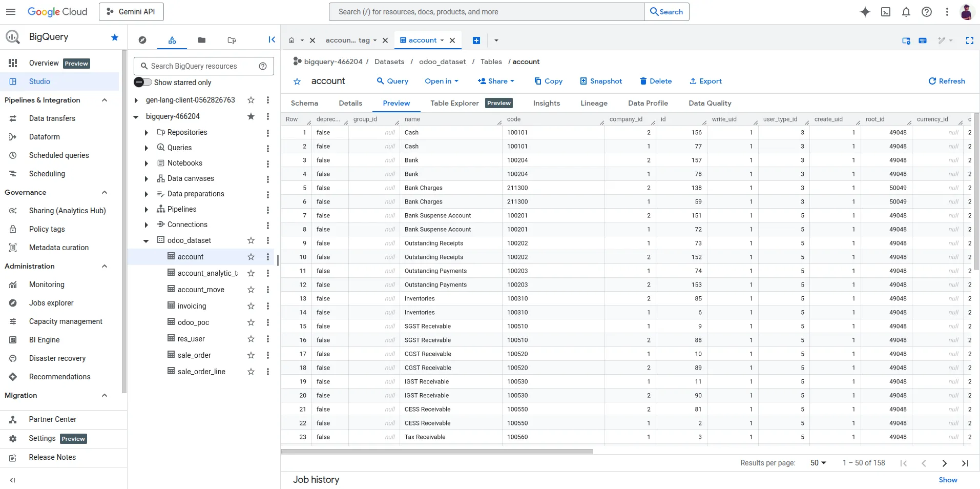Collapse the explorer pane icon
The width and height of the screenshot is (980, 489).
pos(272,40)
